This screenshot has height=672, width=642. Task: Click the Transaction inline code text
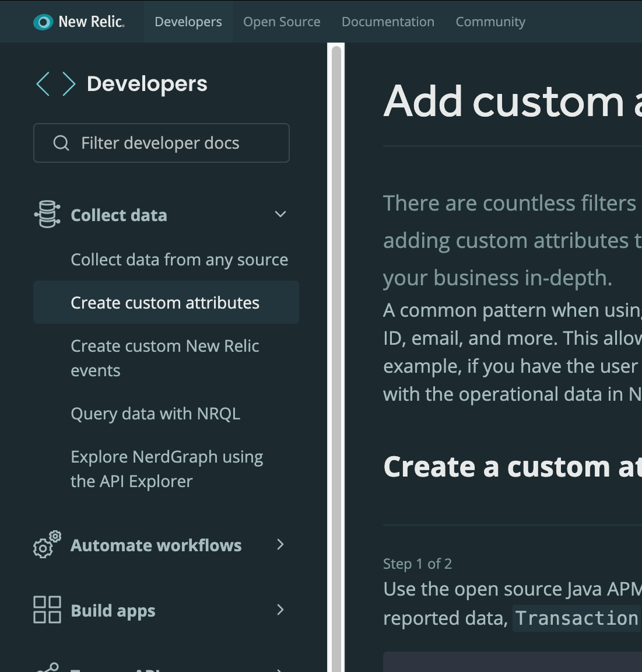tap(577, 618)
